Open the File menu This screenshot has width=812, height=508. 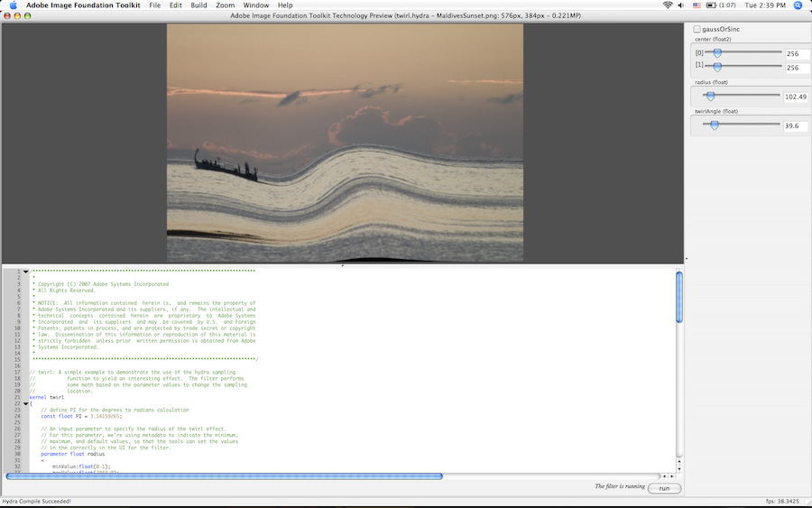[x=154, y=5]
